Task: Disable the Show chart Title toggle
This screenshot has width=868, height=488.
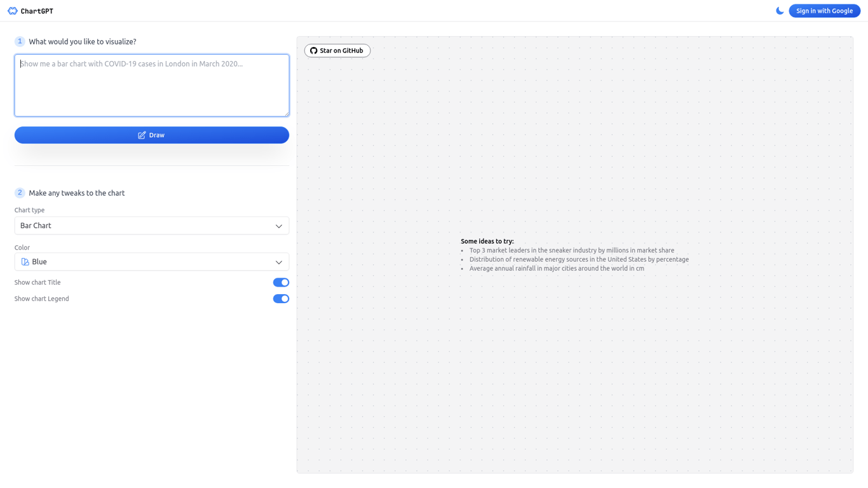Action: click(281, 282)
